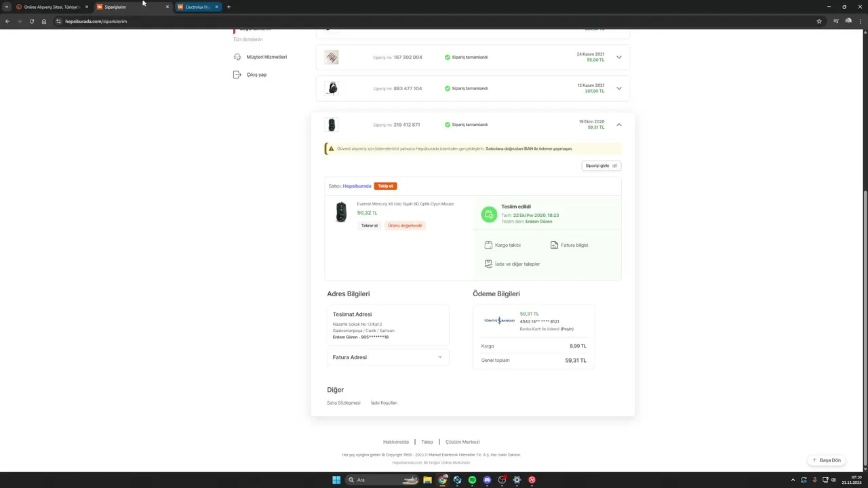Open Discord from the taskbar
This screenshot has width=868, height=488.
[487, 480]
